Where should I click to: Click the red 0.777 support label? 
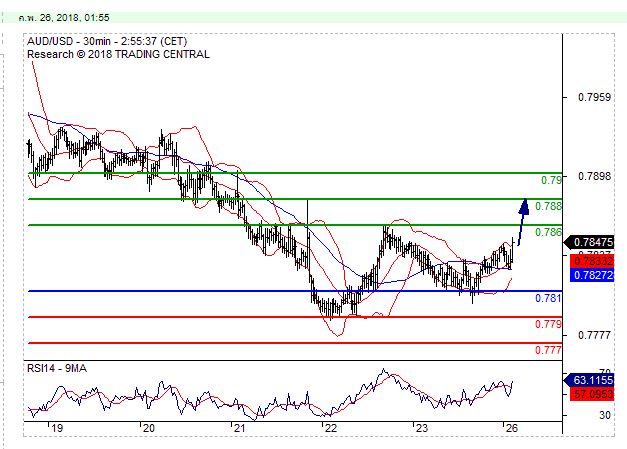click(548, 350)
